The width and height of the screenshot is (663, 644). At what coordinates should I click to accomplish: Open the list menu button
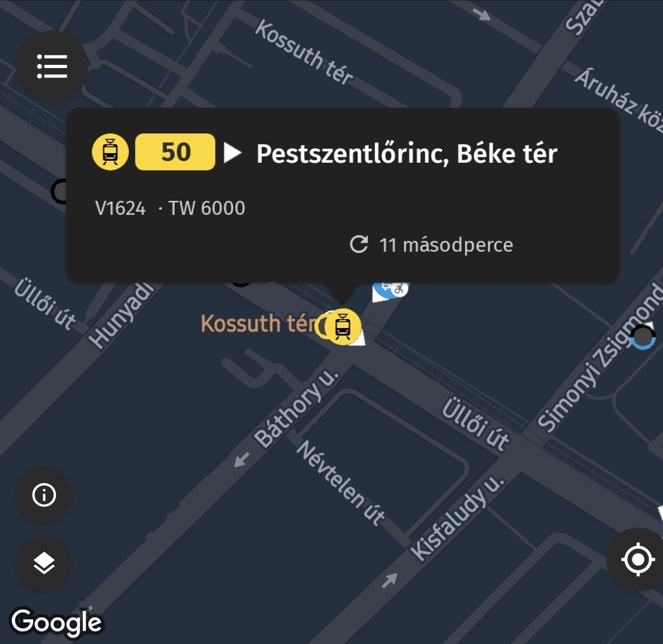pyautogui.click(x=52, y=66)
